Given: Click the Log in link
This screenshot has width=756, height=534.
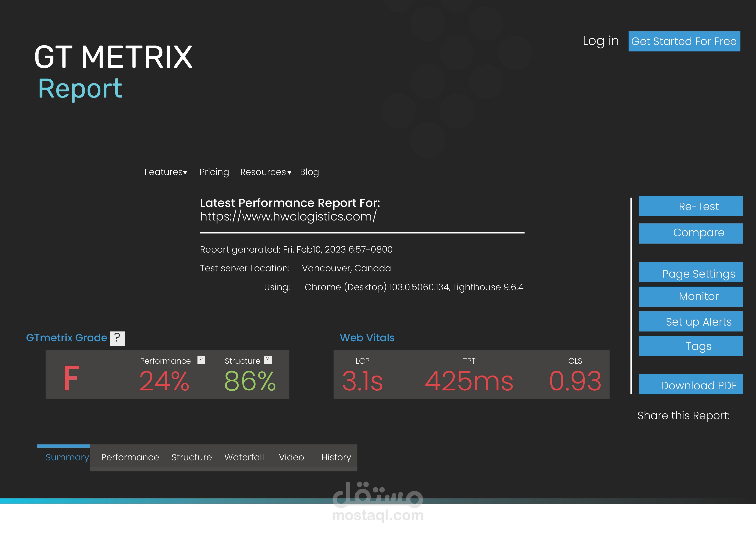Looking at the screenshot, I should pyautogui.click(x=601, y=41).
